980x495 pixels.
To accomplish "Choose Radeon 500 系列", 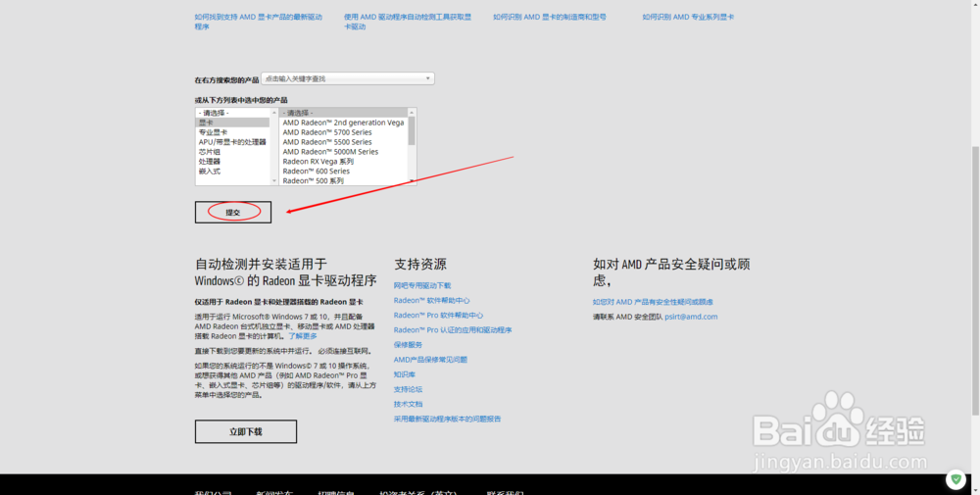I will tap(344, 180).
